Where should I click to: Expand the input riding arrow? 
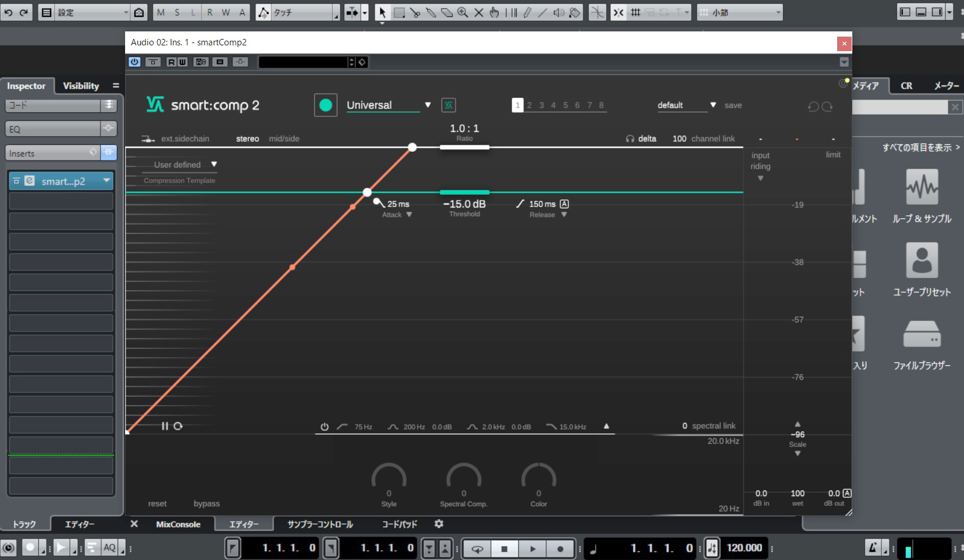[760, 179]
